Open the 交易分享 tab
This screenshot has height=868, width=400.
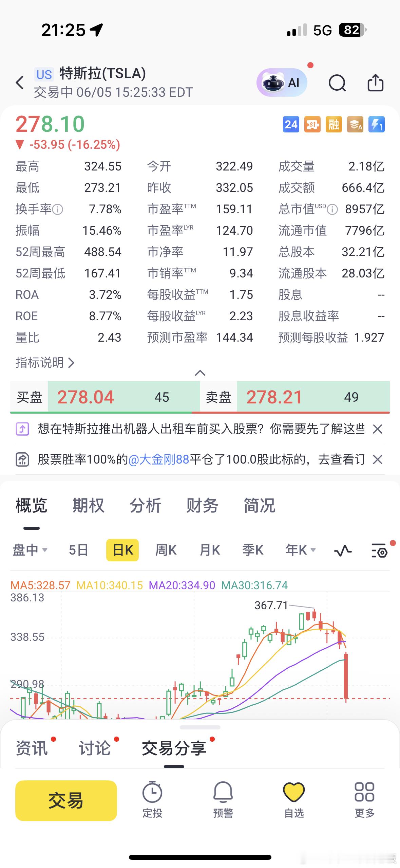tap(174, 748)
